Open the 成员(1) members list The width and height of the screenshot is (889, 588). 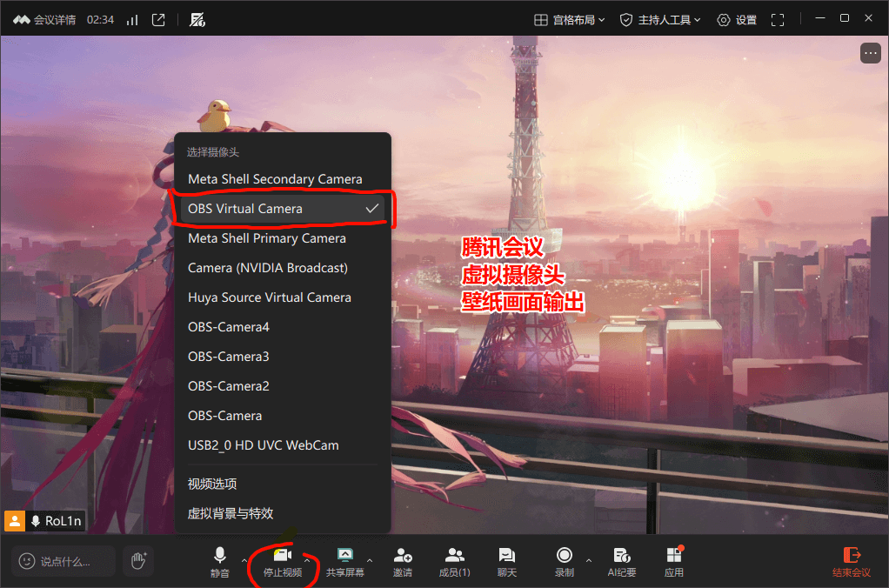point(455,561)
